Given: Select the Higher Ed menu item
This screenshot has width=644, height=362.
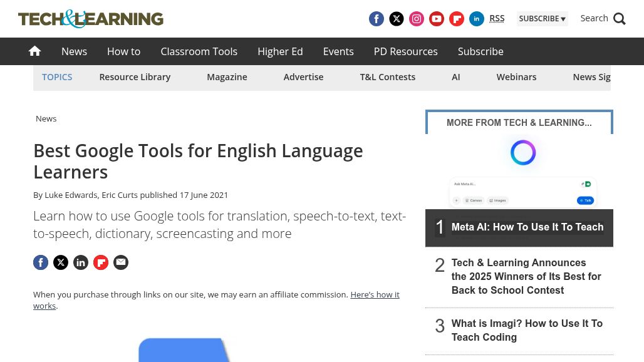Looking at the screenshot, I should tap(280, 51).
